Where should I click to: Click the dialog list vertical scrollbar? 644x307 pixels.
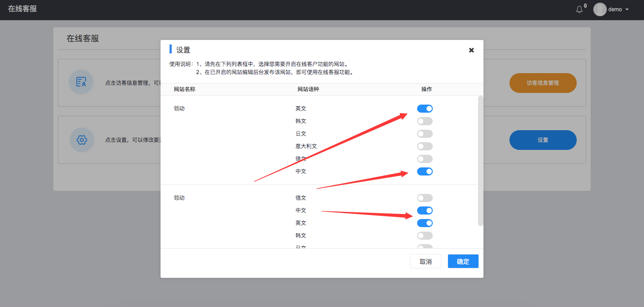pos(481,161)
